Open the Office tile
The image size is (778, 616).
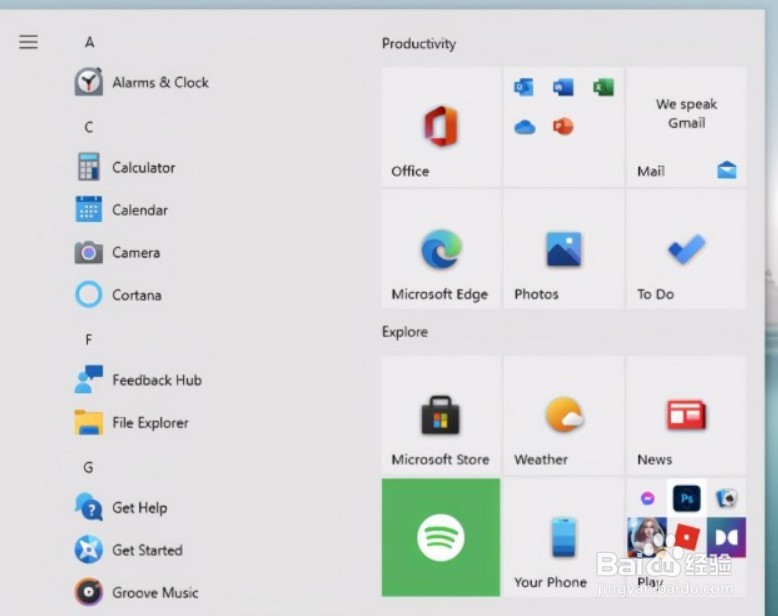441,127
